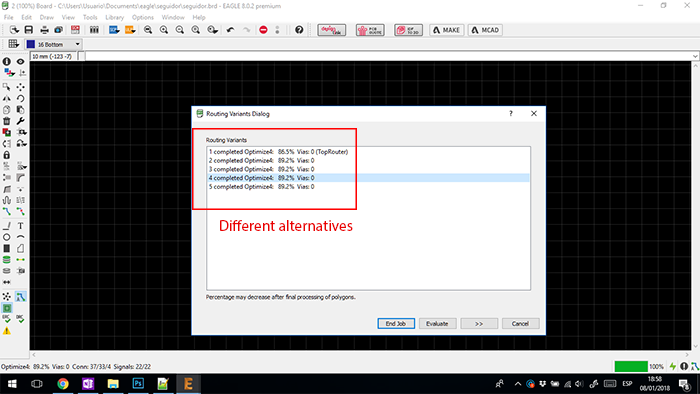Image resolution: width=700 pixels, height=394 pixels.
Task: Open the layer display settings dropdown
Action: coord(9,72)
